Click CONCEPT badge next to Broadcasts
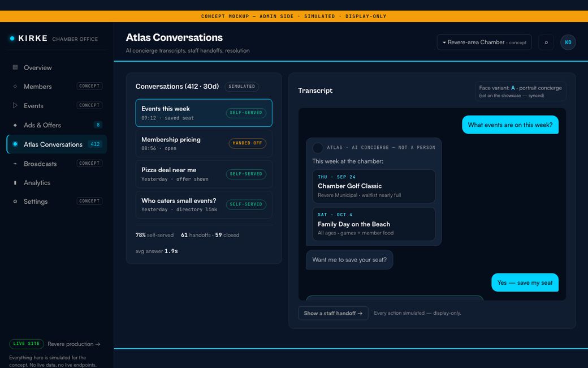Viewport: 588px width, 368px height. [89, 164]
